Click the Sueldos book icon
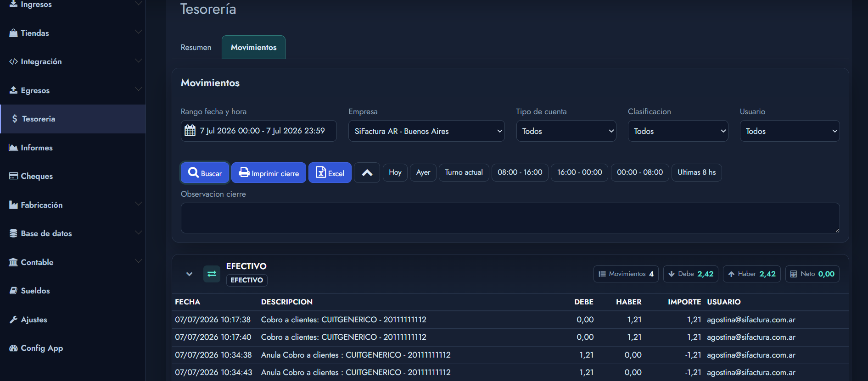This screenshot has height=381, width=868. (x=13, y=291)
